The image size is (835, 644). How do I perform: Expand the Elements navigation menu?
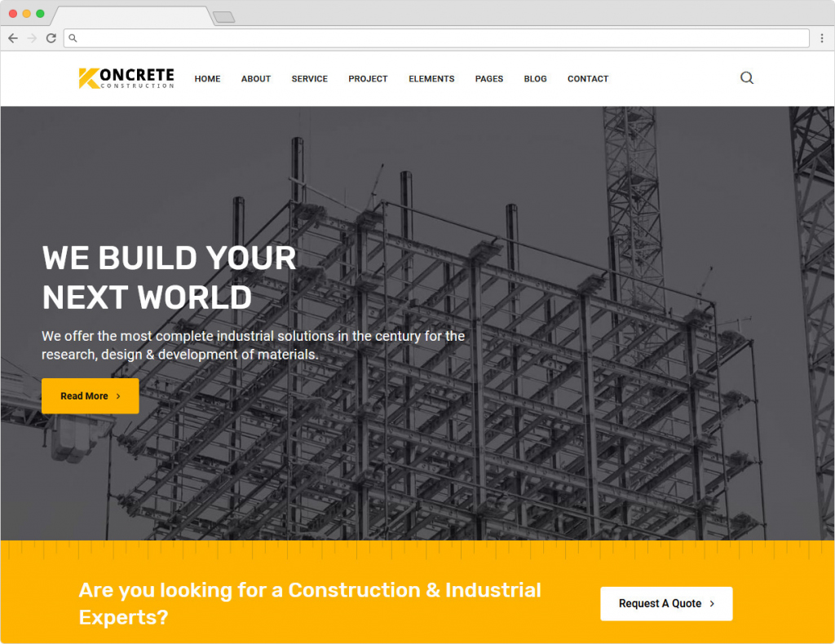pos(431,79)
